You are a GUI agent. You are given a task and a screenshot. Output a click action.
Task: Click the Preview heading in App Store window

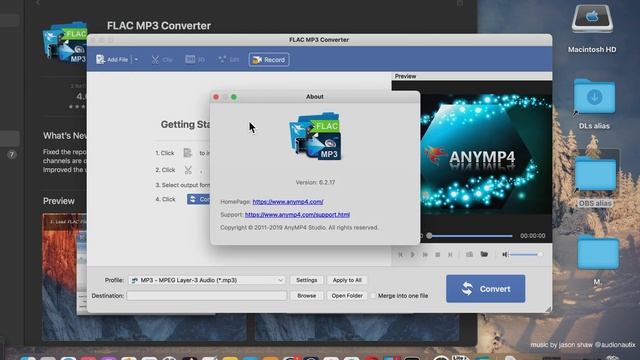coord(59,201)
